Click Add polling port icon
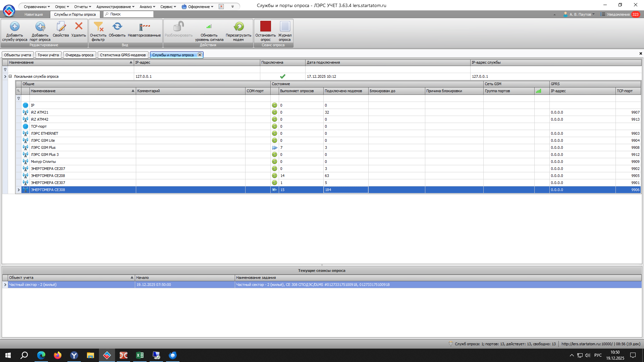This screenshot has height=362, width=644. point(40,26)
